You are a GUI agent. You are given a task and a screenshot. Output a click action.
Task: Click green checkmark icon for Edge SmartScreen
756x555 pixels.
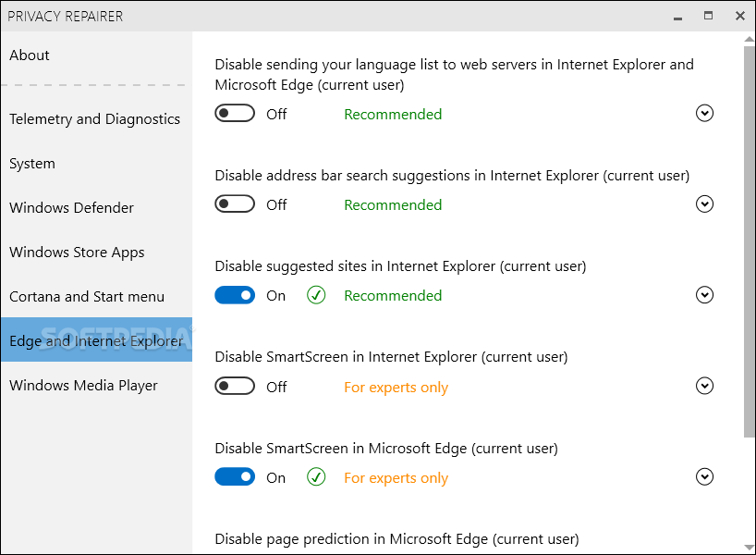click(x=316, y=476)
